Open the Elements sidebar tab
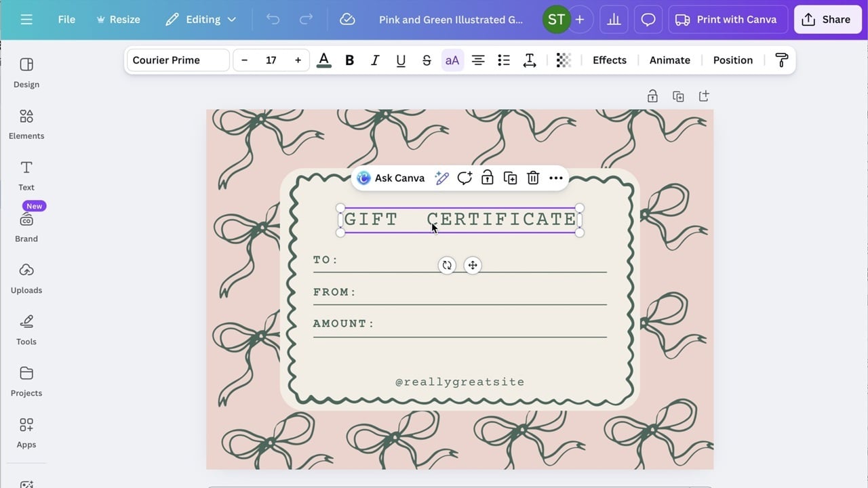The height and width of the screenshot is (488, 868). pos(26,125)
